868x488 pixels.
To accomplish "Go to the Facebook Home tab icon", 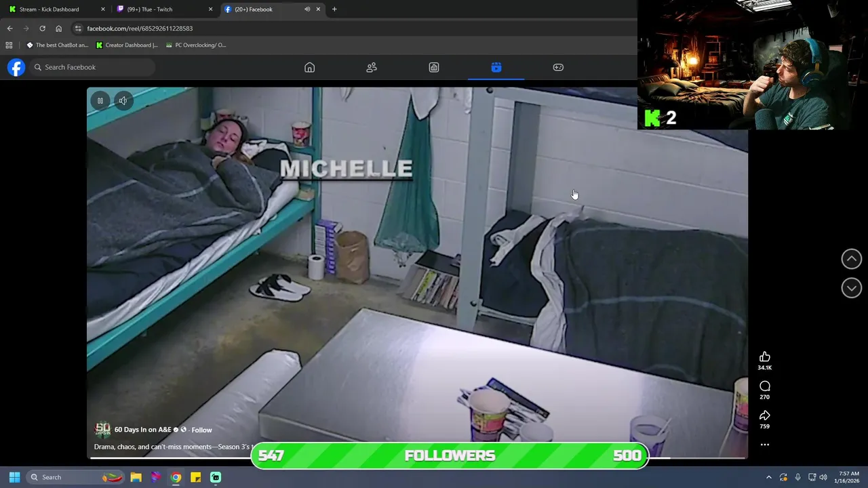I will pos(309,67).
